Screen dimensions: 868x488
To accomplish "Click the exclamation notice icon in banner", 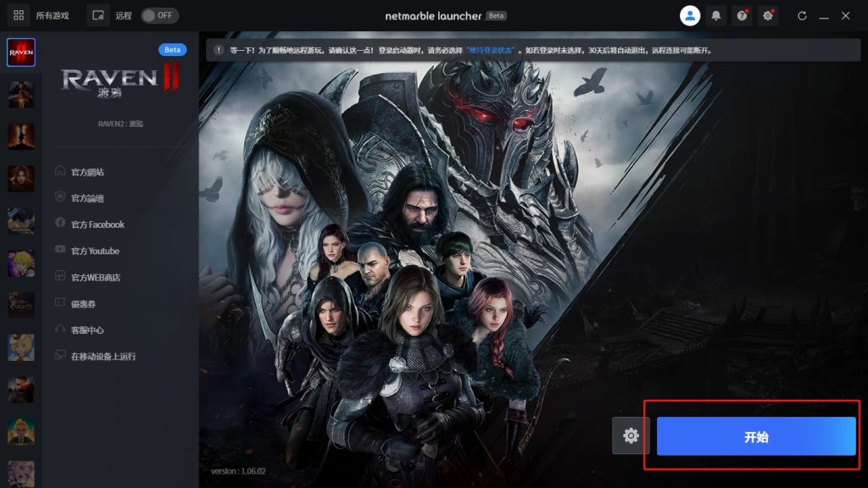I will [x=219, y=50].
